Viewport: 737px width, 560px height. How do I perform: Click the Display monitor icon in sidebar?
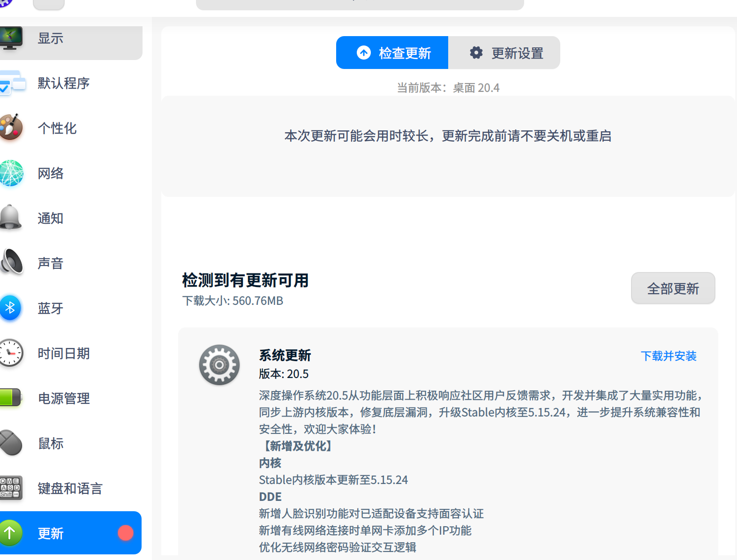click(x=11, y=38)
